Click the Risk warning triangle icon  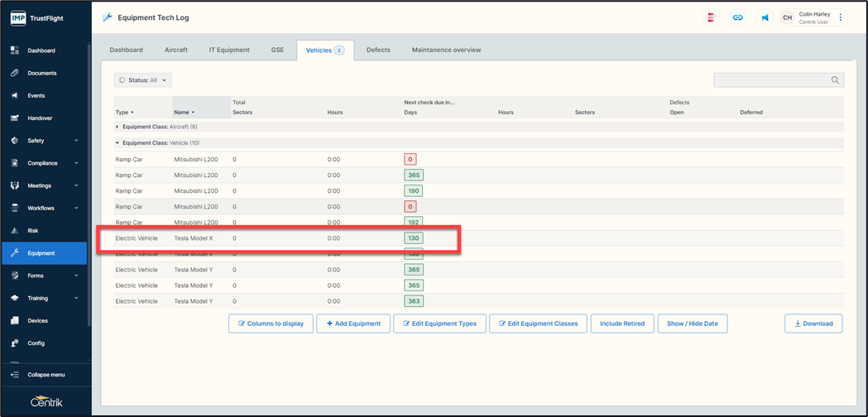coord(15,231)
